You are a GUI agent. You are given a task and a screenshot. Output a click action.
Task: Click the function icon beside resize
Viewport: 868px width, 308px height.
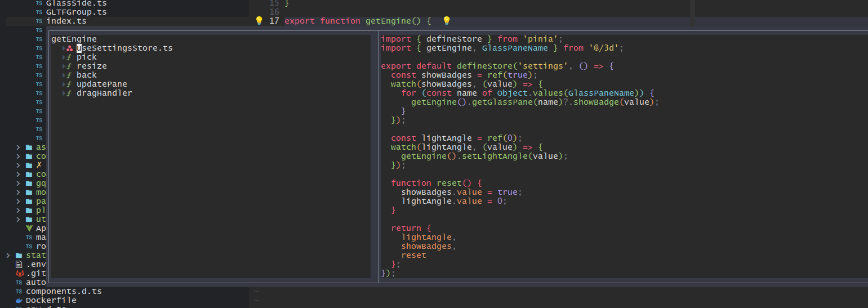click(x=70, y=66)
